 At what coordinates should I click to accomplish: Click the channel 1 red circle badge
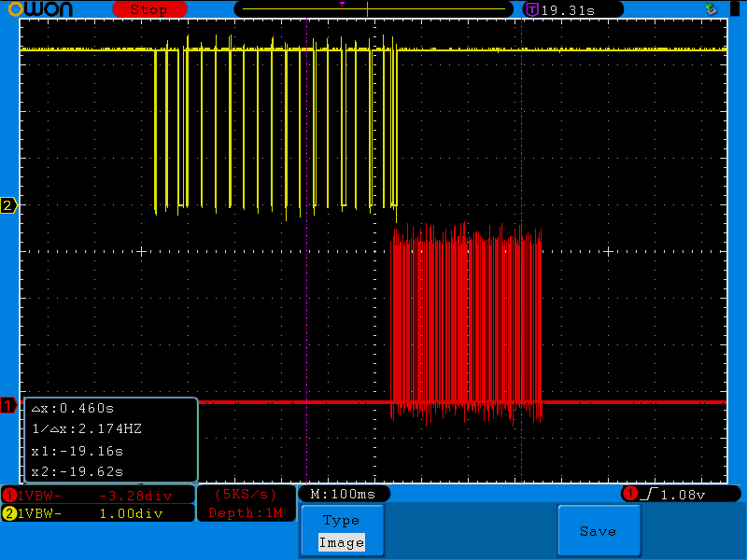(9, 496)
